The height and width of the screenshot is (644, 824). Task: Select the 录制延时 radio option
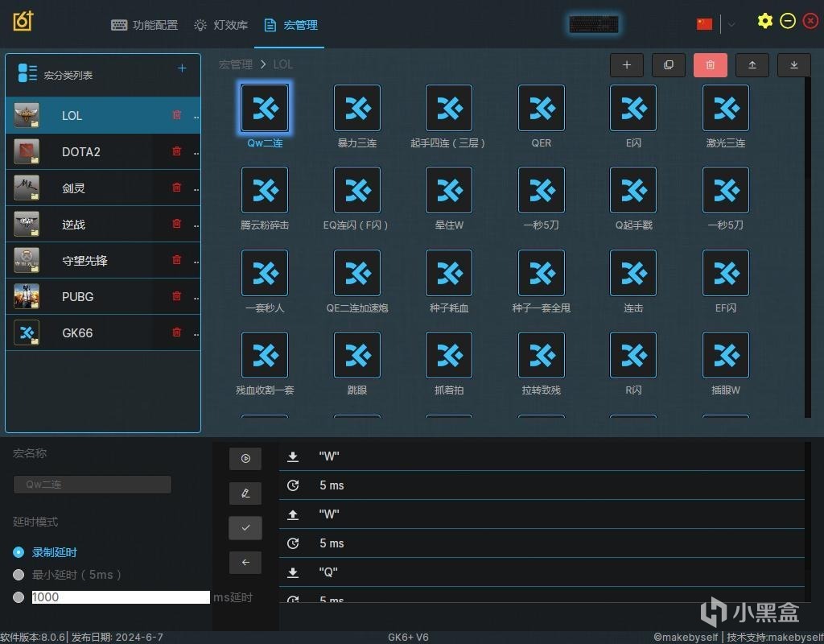tap(19, 552)
